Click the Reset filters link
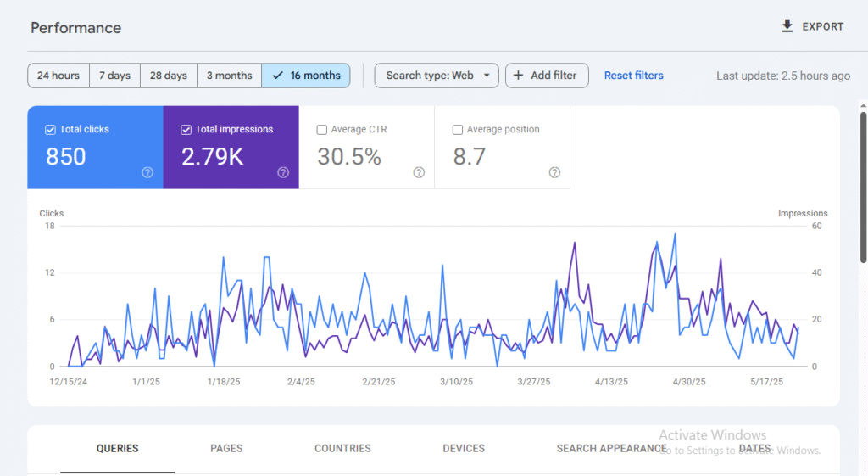 (633, 76)
